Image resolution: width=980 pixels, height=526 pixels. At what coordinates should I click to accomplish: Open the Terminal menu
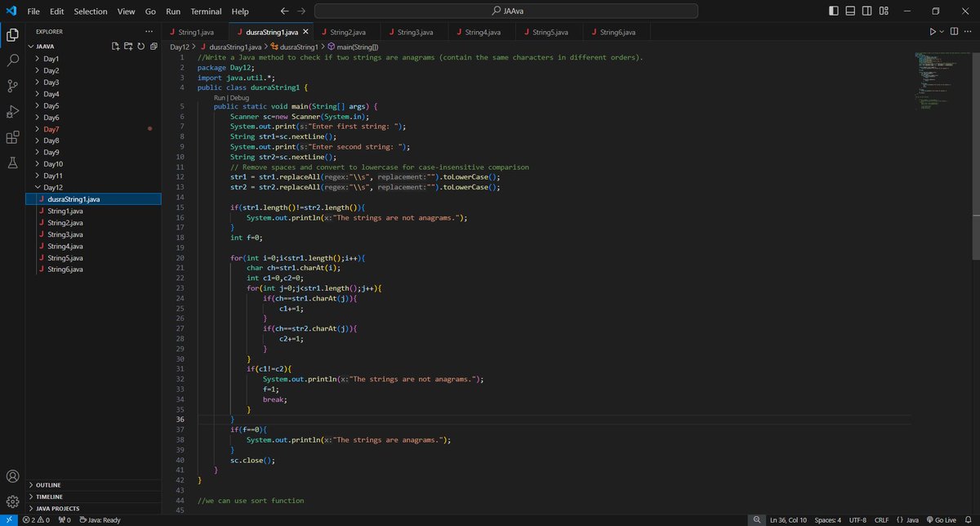pyautogui.click(x=205, y=11)
